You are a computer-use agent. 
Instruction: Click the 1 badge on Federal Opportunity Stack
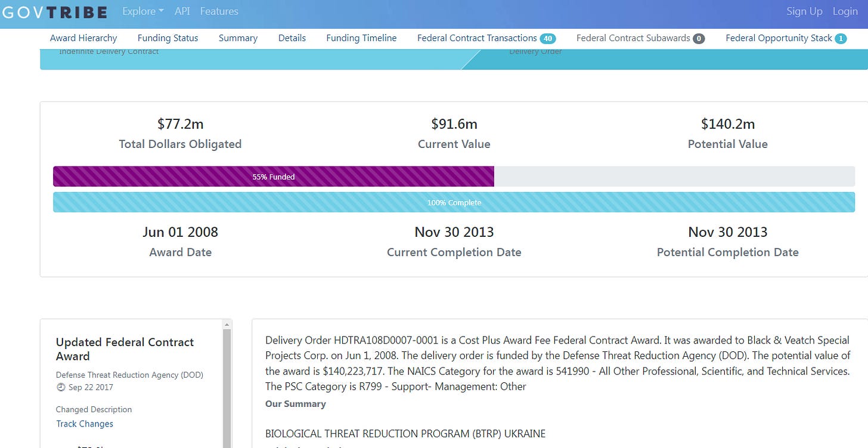point(841,38)
